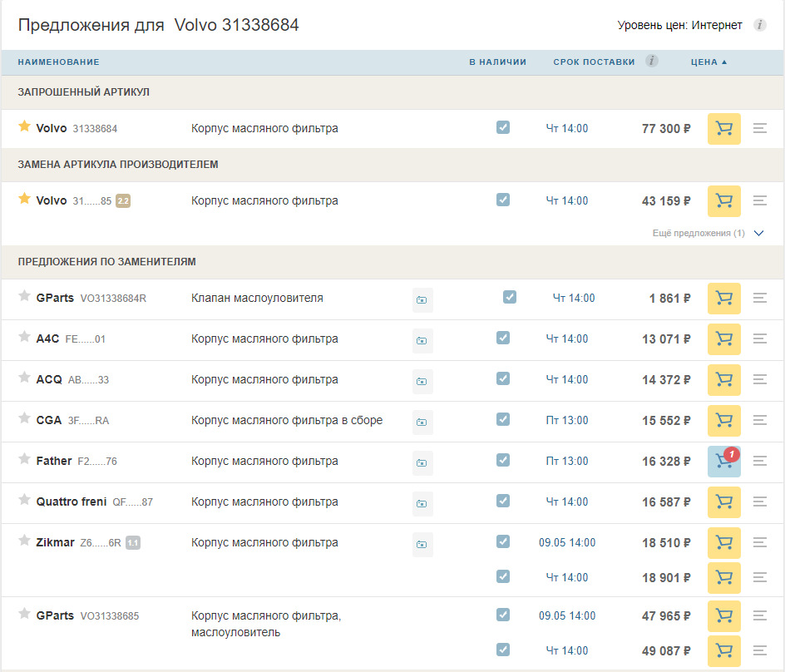The image size is (785, 672).
Task: Open photo icon for the Father row
Action: click(422, 462)
